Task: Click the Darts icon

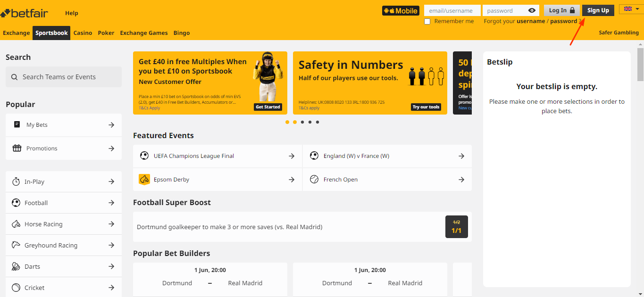Action: coord(16,266)
